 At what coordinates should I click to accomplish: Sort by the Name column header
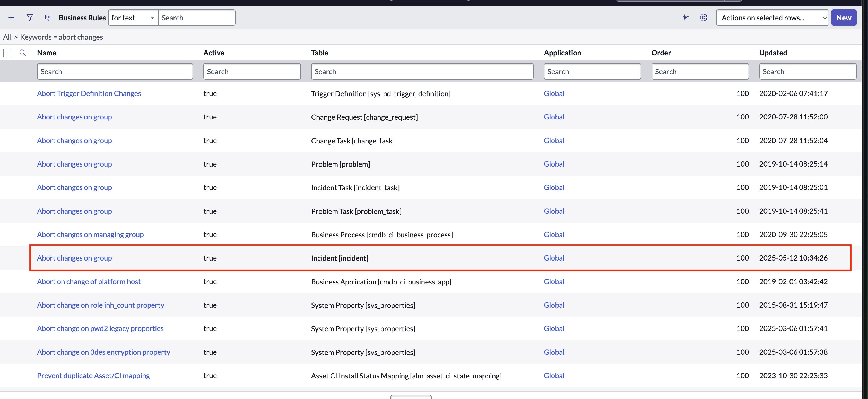coord(47,53)
